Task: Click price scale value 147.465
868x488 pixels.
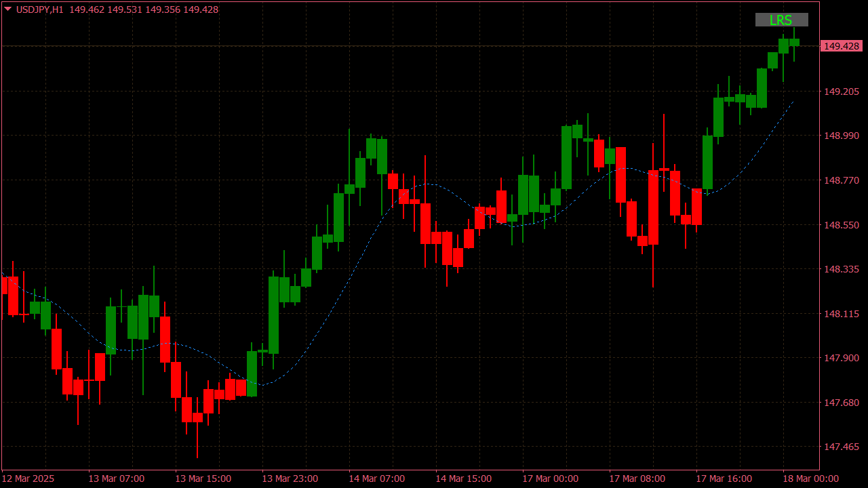Action: (x=841, y=447)
